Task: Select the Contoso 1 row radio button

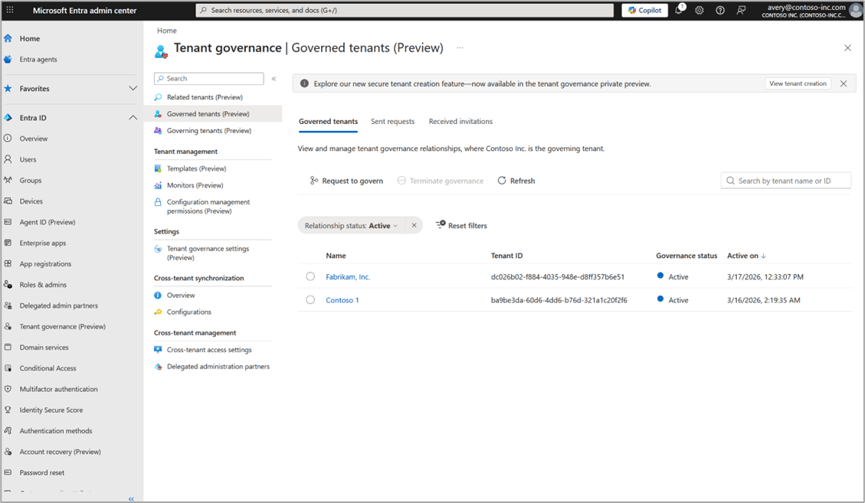Action: [x=310, y=300]
